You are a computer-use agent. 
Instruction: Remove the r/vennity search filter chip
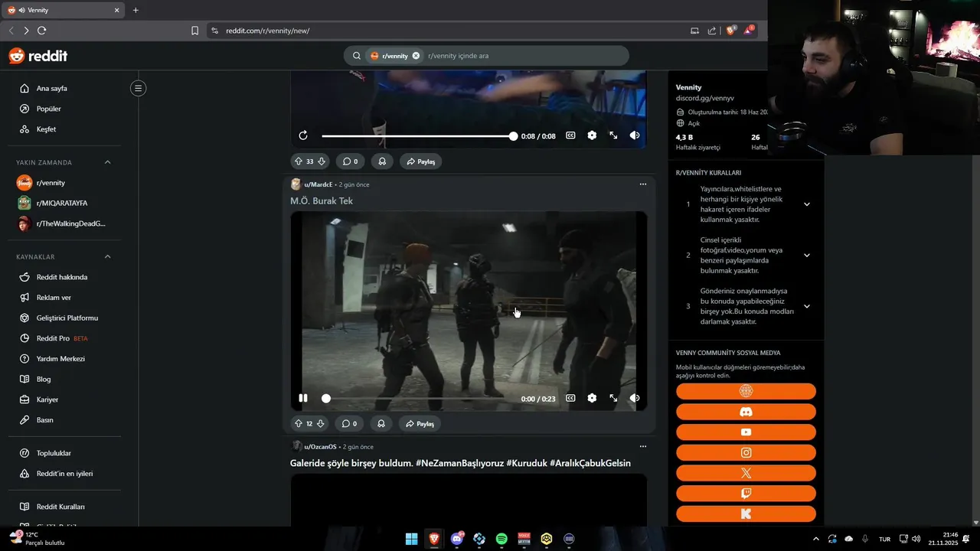tap(416, 56)
